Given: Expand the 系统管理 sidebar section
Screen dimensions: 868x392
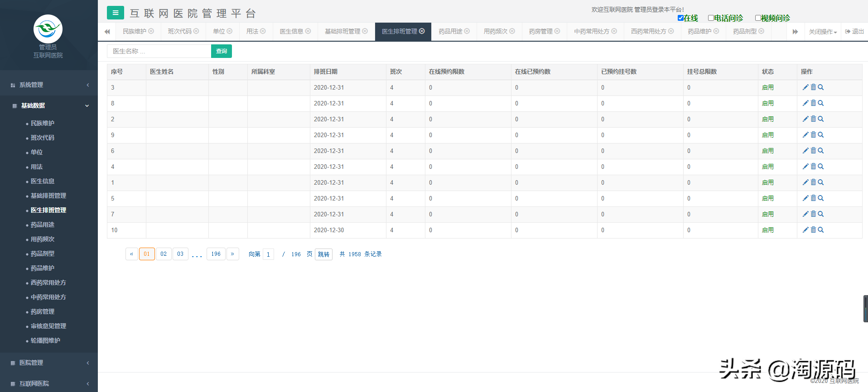Looking at the screenshot, I should (x=49, y=85).
